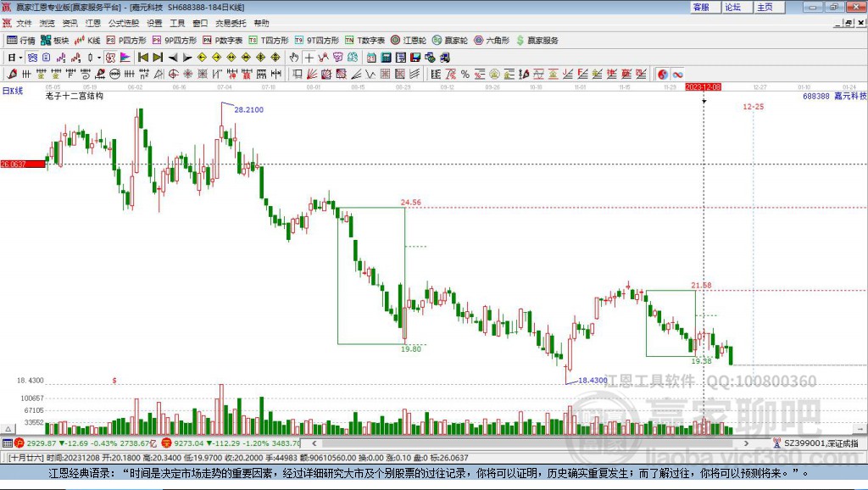This screenshot has width=868, height=490.
Task: Open the 9T四方形 tool
Action: [x=317, y=41]
